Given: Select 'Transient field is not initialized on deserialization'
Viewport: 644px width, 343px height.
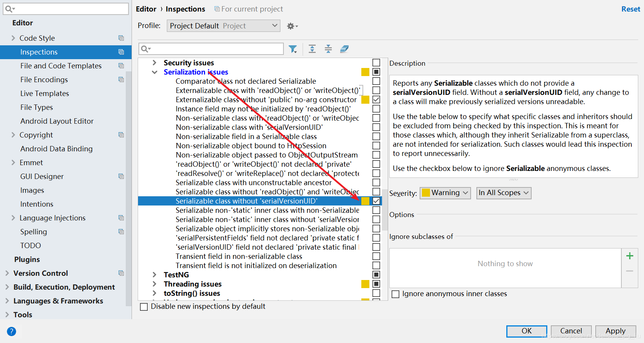Looking at the screenshot, I should [x=256, y=265].
